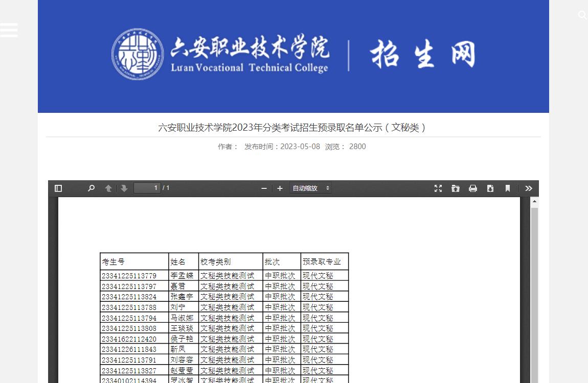This screenshot has width=588, height=383.
Task: Go to previous PDF page
Action: 108,188
